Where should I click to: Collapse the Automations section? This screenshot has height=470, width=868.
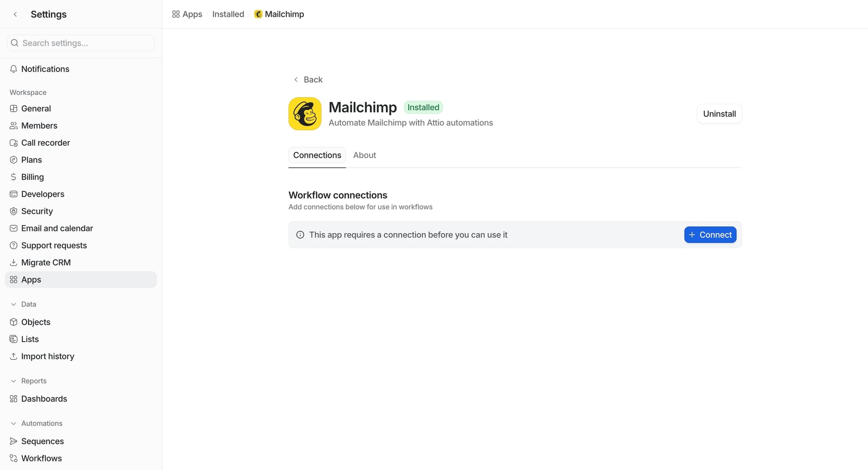(14, 423)
